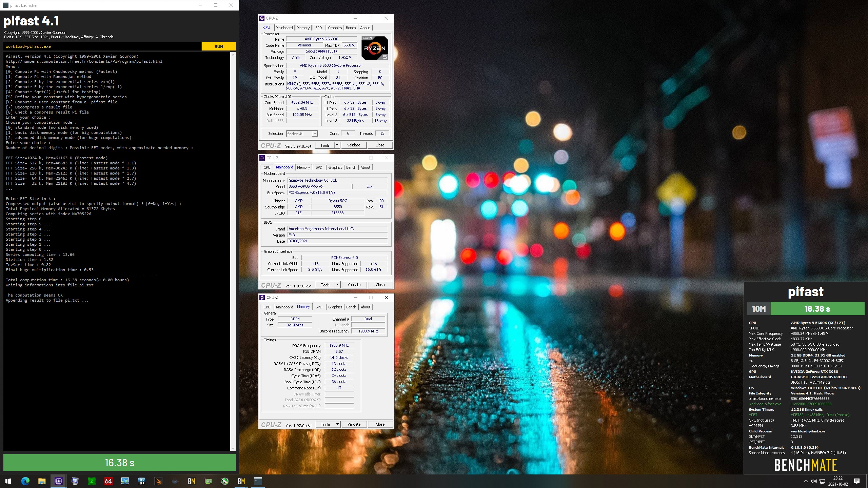Switch to CPU tab in the Memory CPU-Z window

(267, 307)
